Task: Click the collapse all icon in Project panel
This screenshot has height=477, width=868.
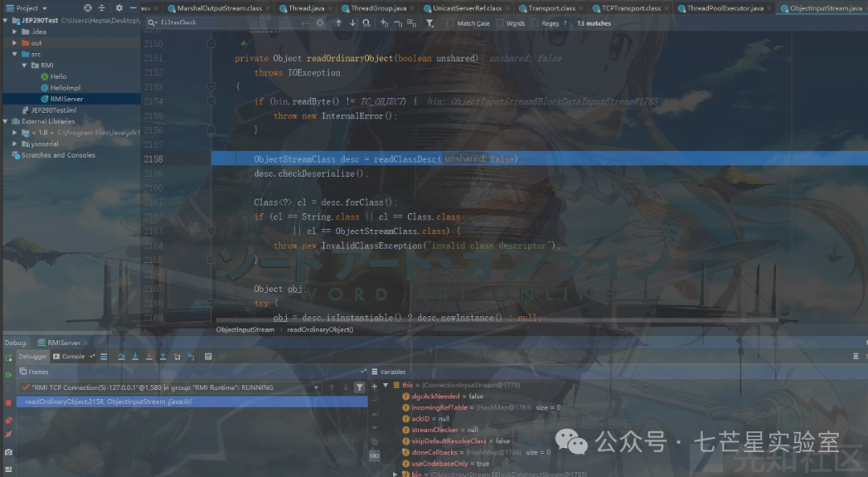Action: tap(101, 8)
